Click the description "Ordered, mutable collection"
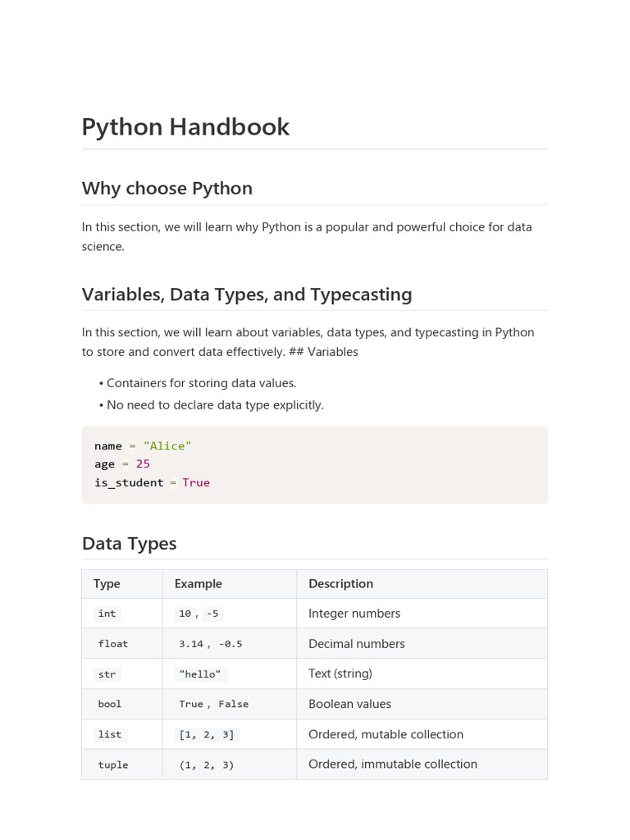 click(x=386, y=734)
